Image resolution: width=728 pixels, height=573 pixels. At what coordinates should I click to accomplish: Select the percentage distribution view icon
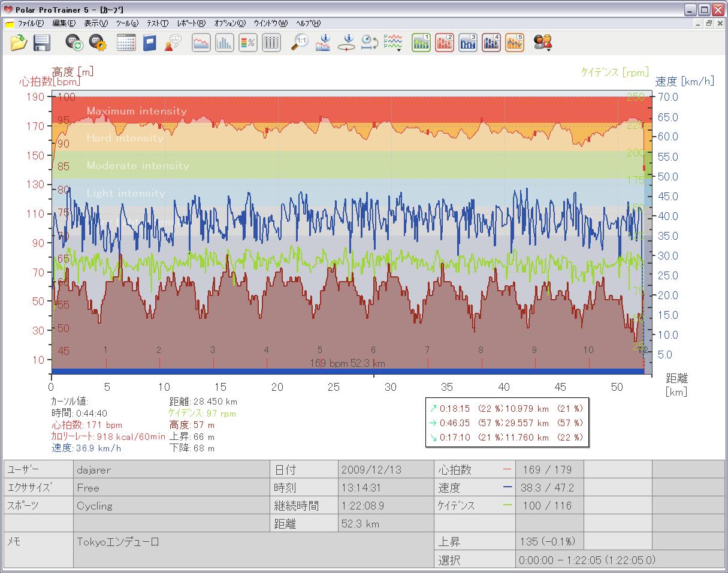click(248, 43)
